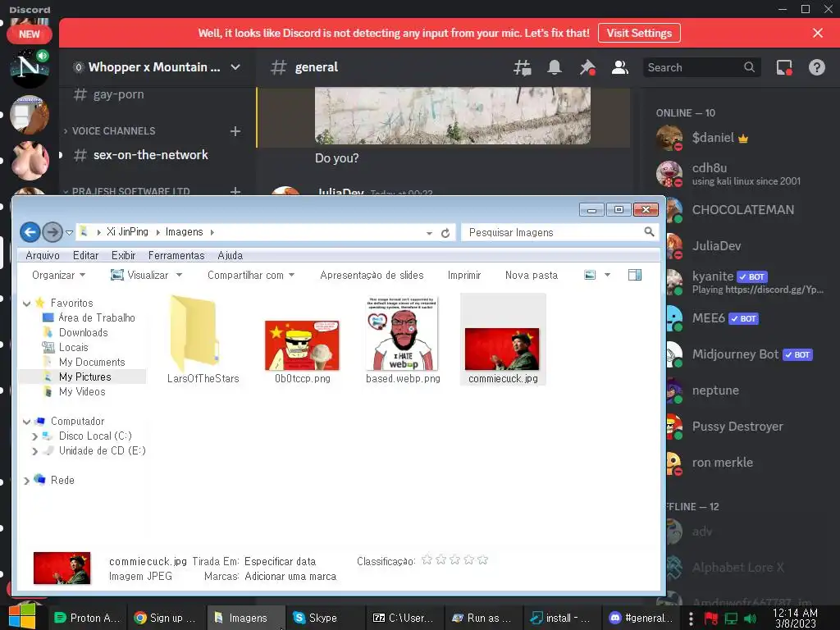Screen dimensions: 840x630
Task: Set five-star Classificação rating
Action: click(x=482, y=559)
